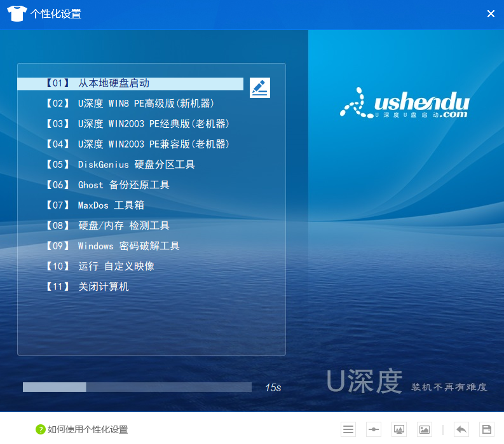
Task: Choose 【07】 MaxDos 工具箱 entry
Action: coord(95,205)
